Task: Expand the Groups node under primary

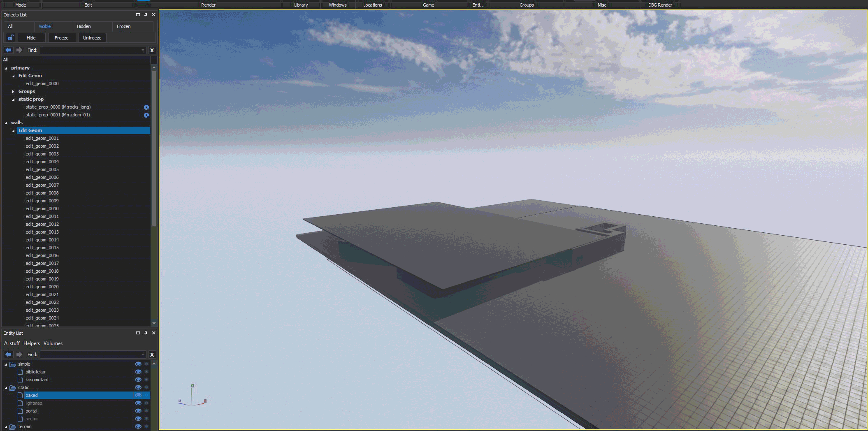Action: tap(14, 91)
